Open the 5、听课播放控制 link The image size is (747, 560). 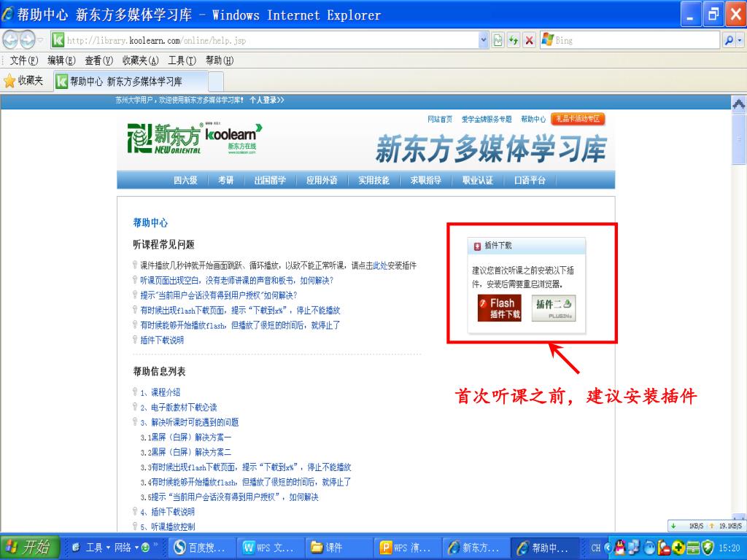click(x=167, y=526)
